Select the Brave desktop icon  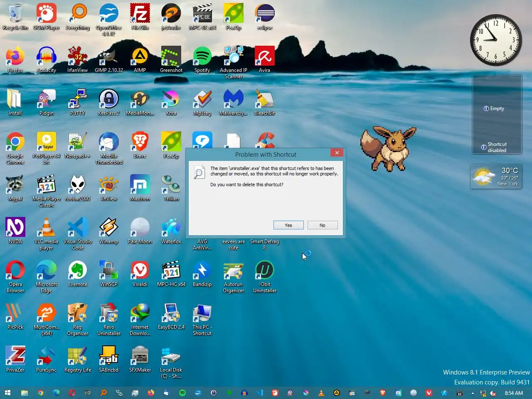tap(140, 145)
